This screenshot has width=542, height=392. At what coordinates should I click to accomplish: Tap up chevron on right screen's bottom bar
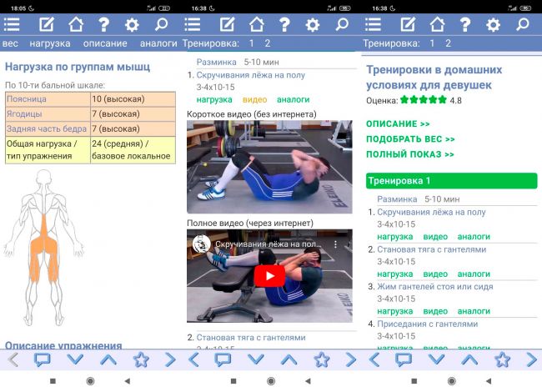(x=469, y=360)
